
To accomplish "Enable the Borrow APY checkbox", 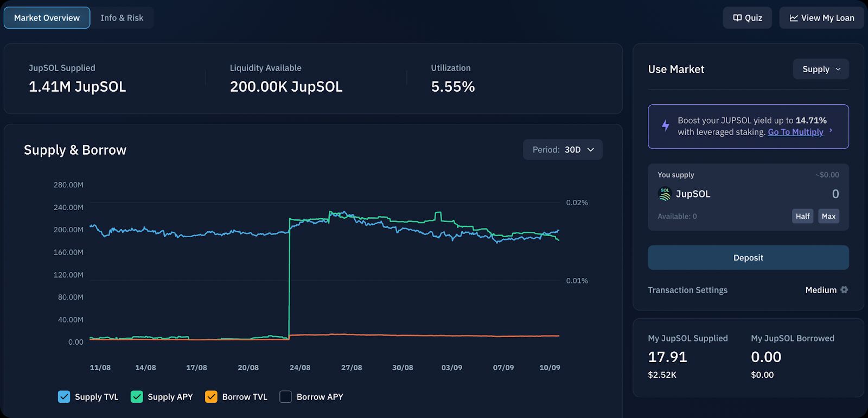I will click(x=285, y=397).
